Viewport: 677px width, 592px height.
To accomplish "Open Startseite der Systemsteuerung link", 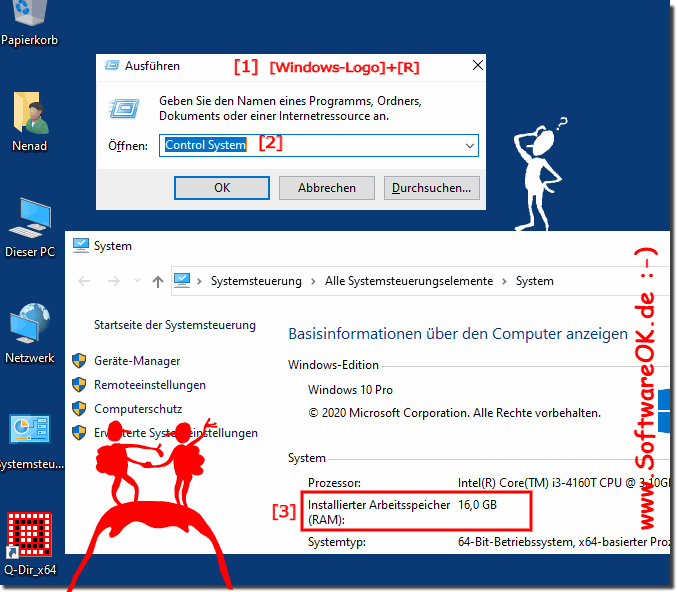I will [175, 325].
